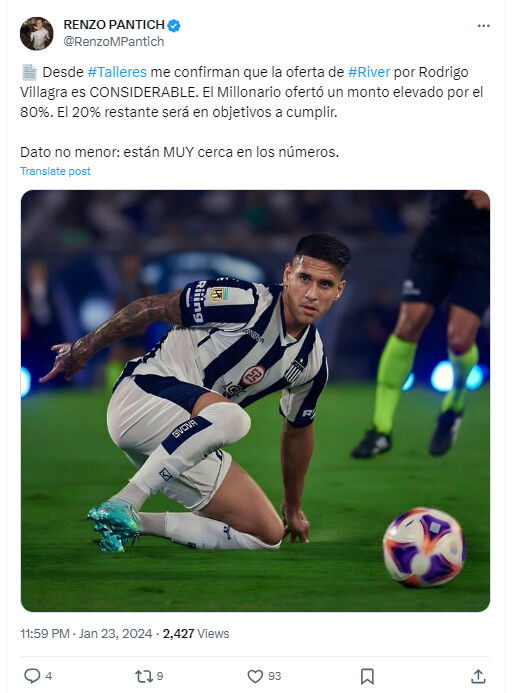Click the reply count 4
The height and width of the screenshot is (693, 518).
click(49, 676)
